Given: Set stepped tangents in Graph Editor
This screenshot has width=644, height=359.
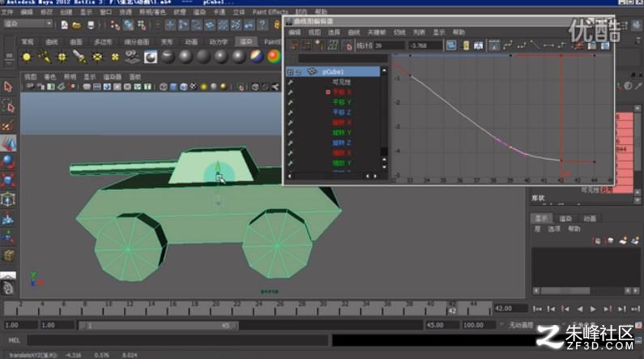Looking at the screenshot, I should point(562,45).
